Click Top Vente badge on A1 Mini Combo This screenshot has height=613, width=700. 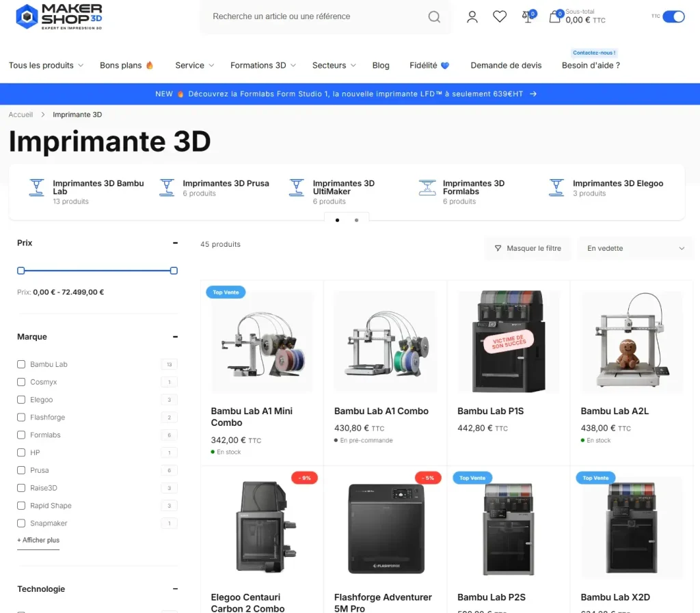coord(226,292)
